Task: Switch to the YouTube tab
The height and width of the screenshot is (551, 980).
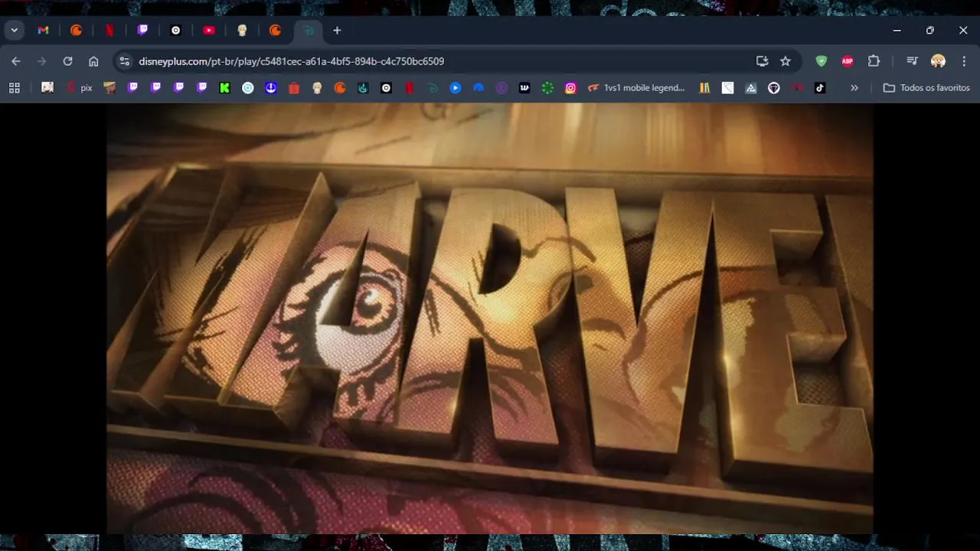Action: 209,31
